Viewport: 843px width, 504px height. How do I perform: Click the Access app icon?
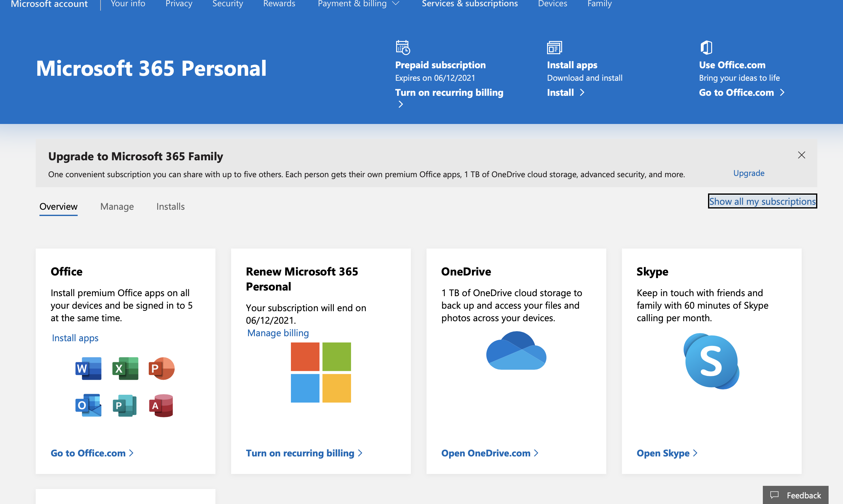[161, 405]
